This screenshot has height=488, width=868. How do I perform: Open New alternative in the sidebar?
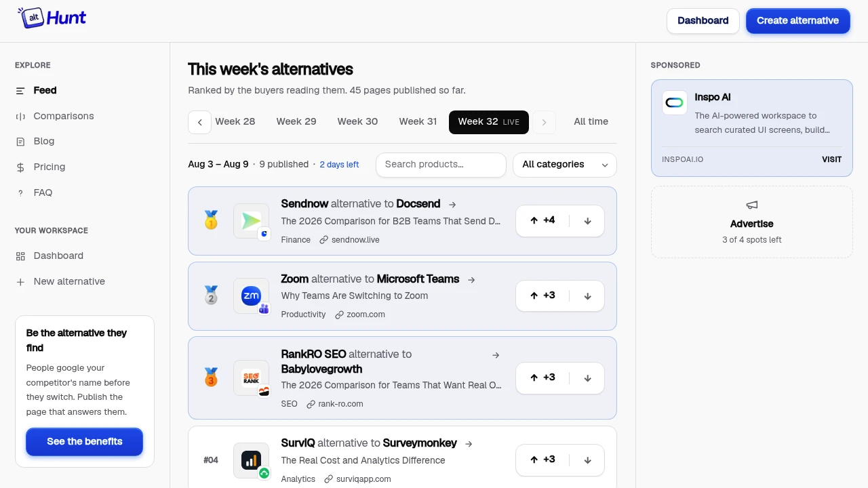coord(69,282)
